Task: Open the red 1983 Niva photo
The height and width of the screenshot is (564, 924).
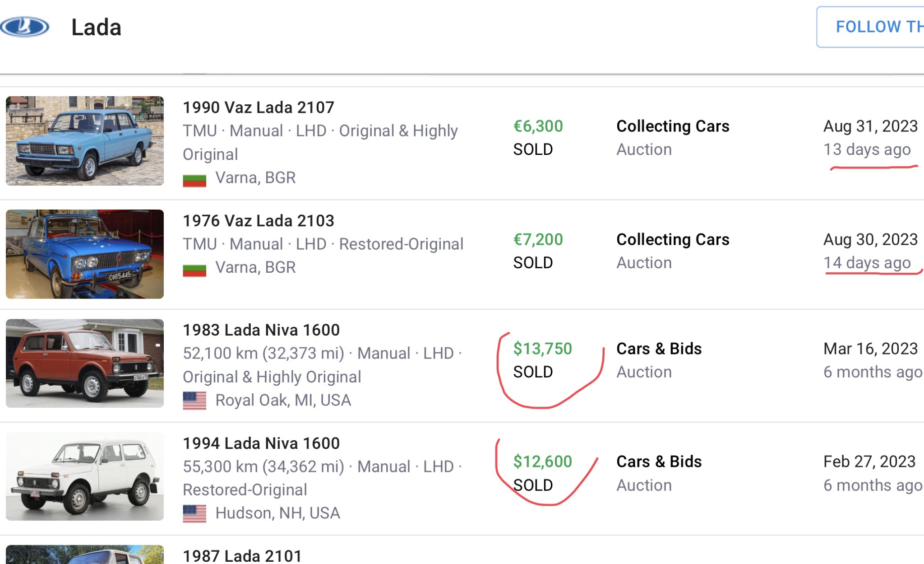Action: point(85,364)
